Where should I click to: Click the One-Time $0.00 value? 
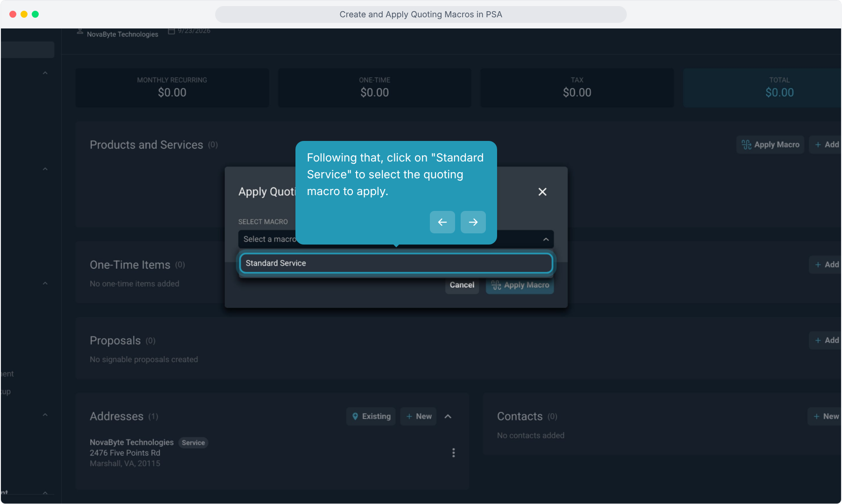(x=375, y=92)
